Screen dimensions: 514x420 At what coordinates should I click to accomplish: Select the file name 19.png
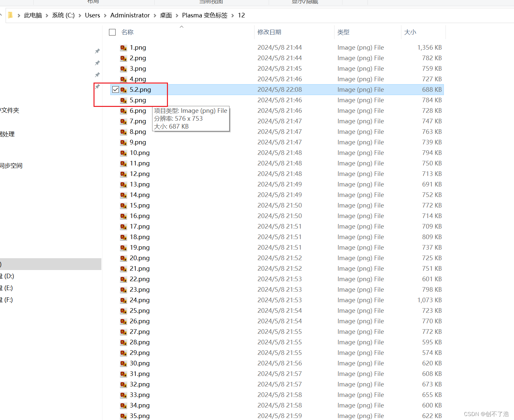pos(140,248)
